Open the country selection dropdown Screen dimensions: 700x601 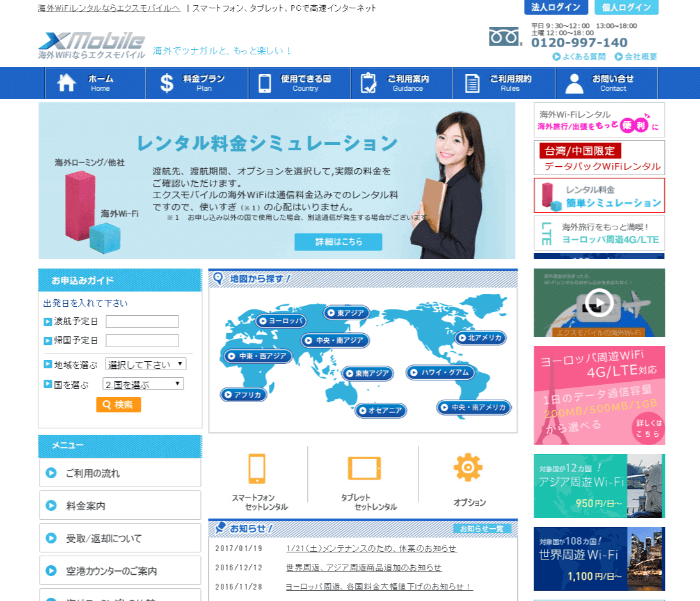pyautogui.click(x=143, y=384)
